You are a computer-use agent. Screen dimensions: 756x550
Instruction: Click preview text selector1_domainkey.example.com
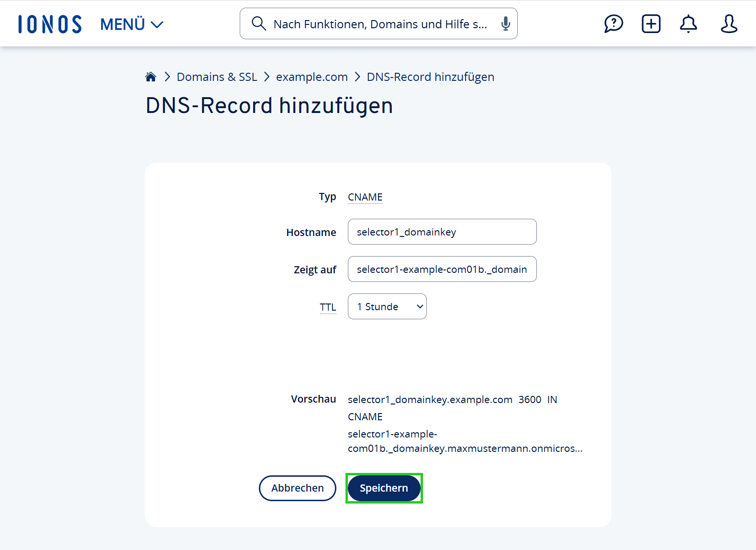pos(430,400)
